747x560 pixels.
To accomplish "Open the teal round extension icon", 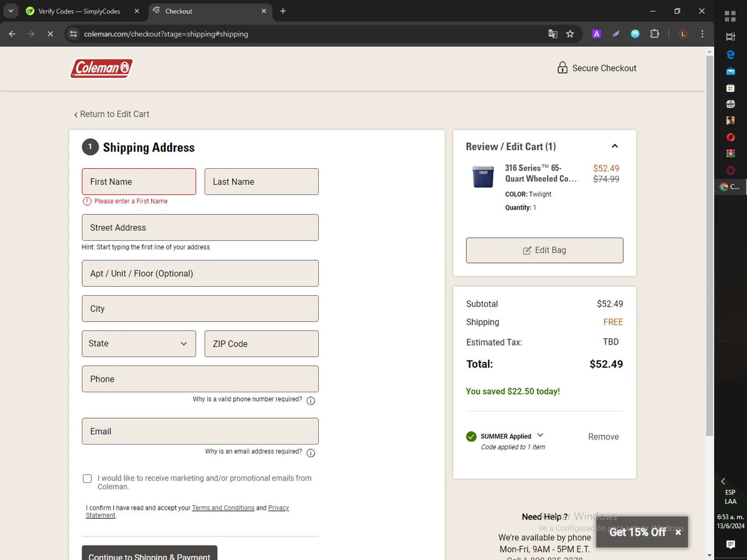I will (635, 34).
